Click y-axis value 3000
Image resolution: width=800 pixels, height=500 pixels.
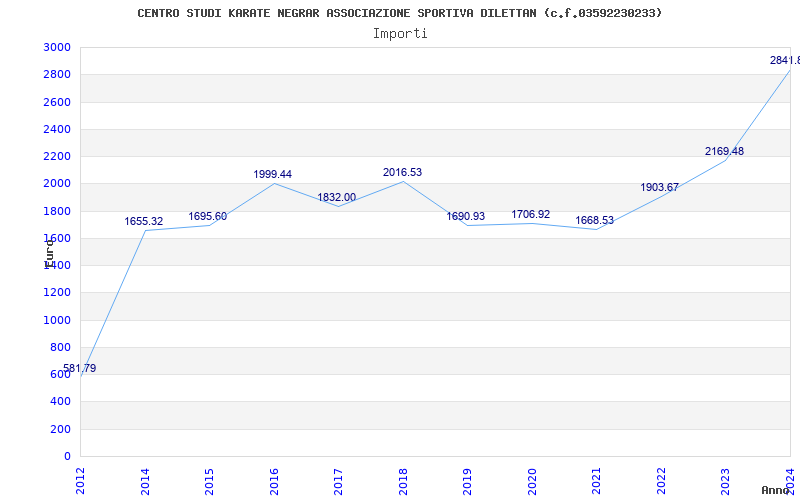coord(57,47)
